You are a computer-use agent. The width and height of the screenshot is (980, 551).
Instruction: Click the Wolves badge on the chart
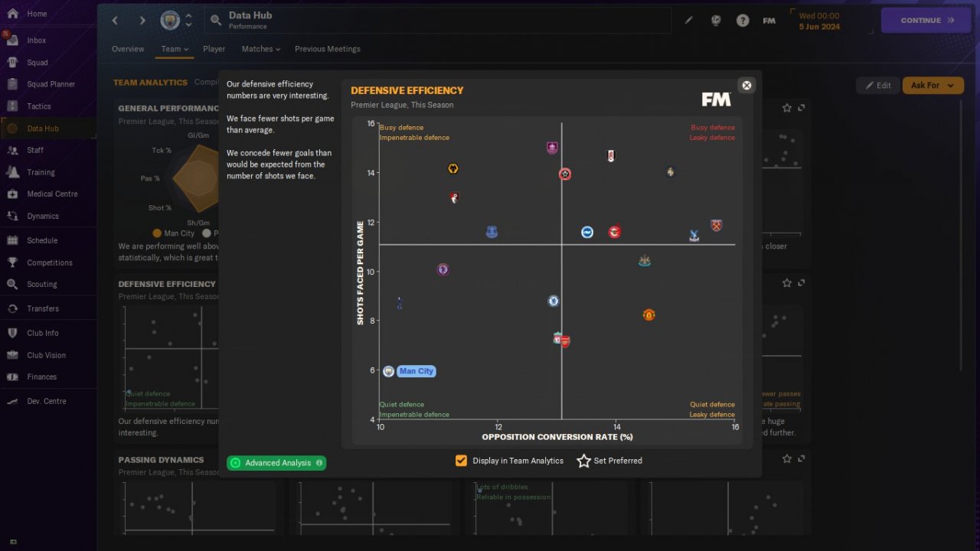453,168
